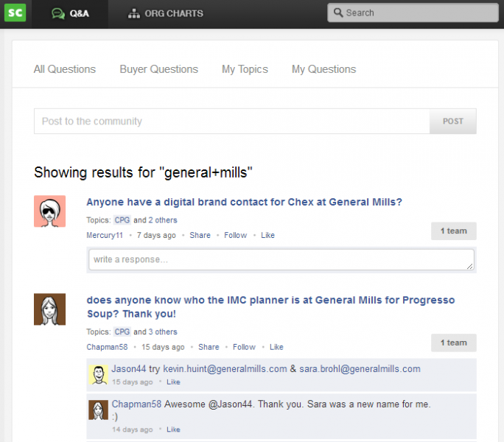Click Jason44's small yellow avatar
The image size is (504, 442).
pos(98,374)
